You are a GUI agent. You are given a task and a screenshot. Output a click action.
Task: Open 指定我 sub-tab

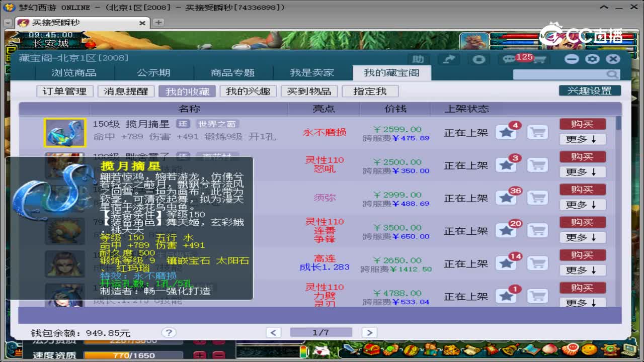370,92
